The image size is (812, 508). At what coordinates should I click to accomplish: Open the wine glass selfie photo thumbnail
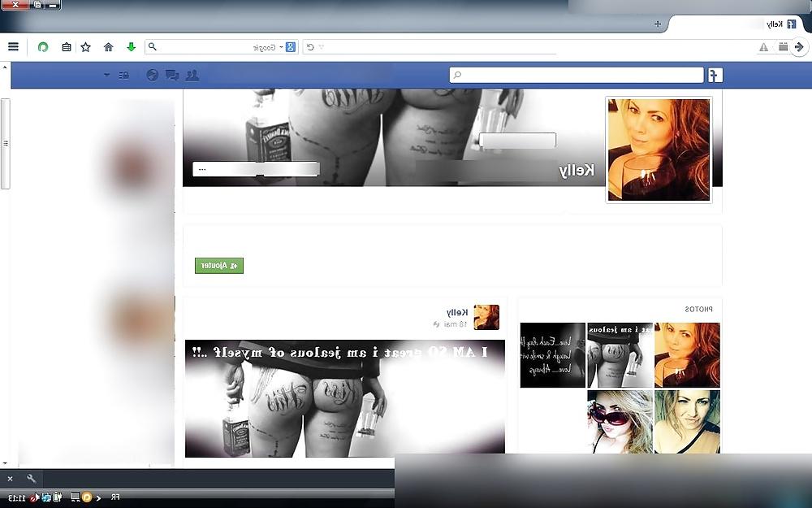(687, 355)
